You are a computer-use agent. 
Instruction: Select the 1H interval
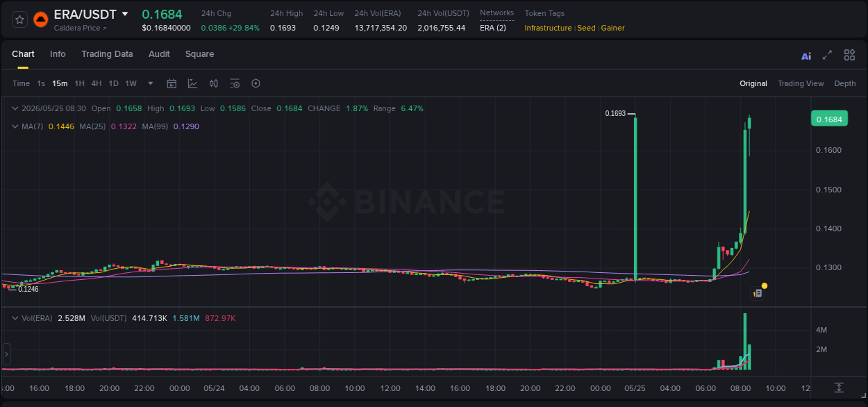tap(79, 83)
